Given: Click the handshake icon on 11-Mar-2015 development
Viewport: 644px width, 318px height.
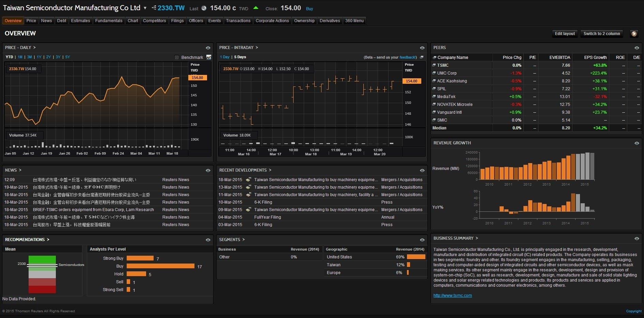Looking at the screenshot, I should click(x=249, y=194).
